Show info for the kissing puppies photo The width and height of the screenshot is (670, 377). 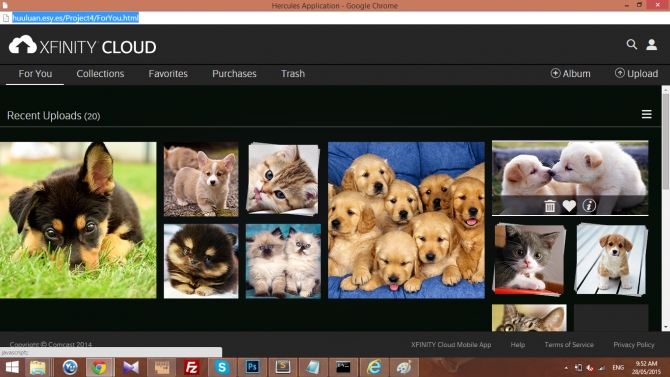[x=589, y=206]
